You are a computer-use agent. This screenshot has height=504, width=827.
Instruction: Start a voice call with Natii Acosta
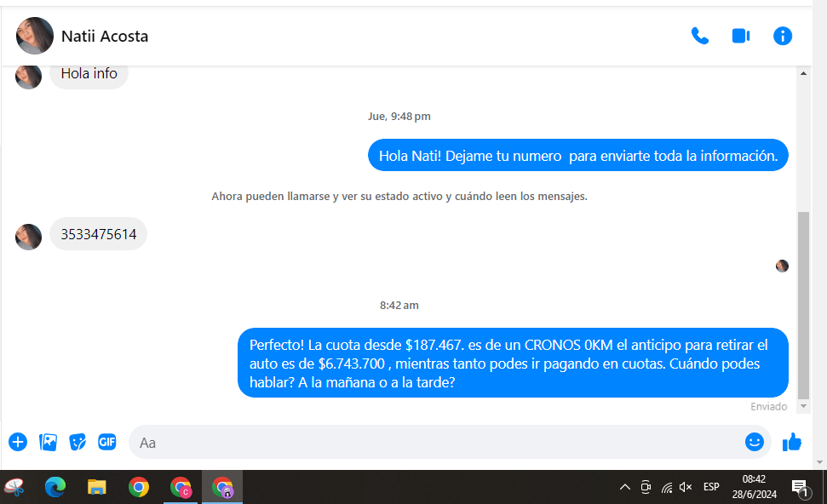coord(699,36)
